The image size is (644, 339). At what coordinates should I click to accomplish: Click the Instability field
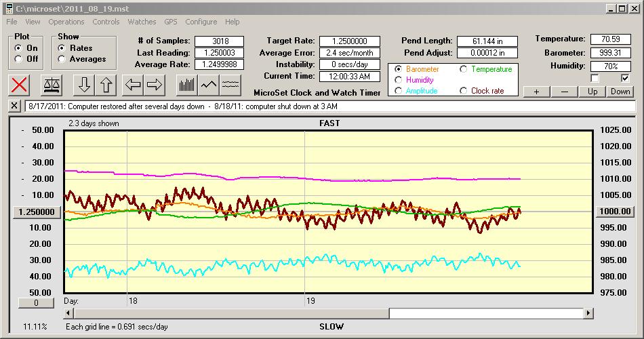coord(350,64)
